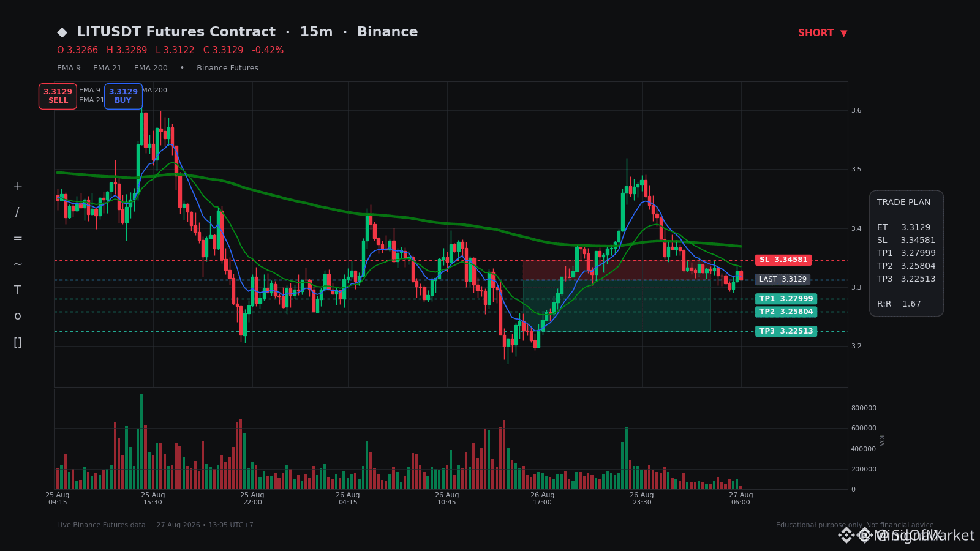Image resolution: width=980 pixels, height=551 pixels.
Task: Click the TP2 3.25804 row in Trade Plan
Action: coord(906,266)
